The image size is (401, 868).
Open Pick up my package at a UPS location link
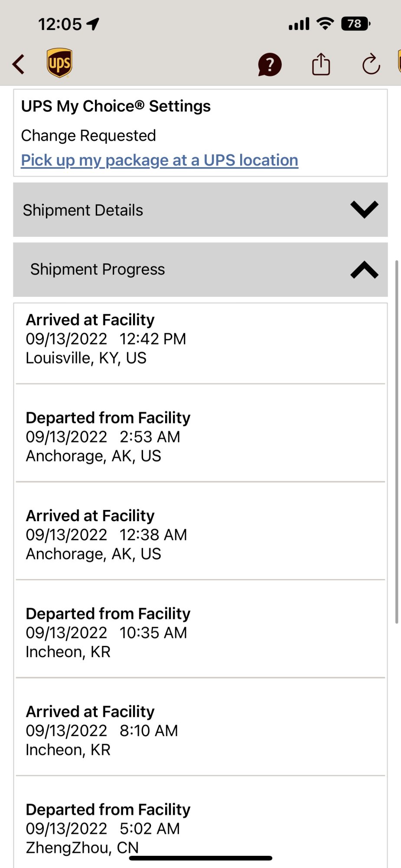pyautogui.click(x=160, y=160)
